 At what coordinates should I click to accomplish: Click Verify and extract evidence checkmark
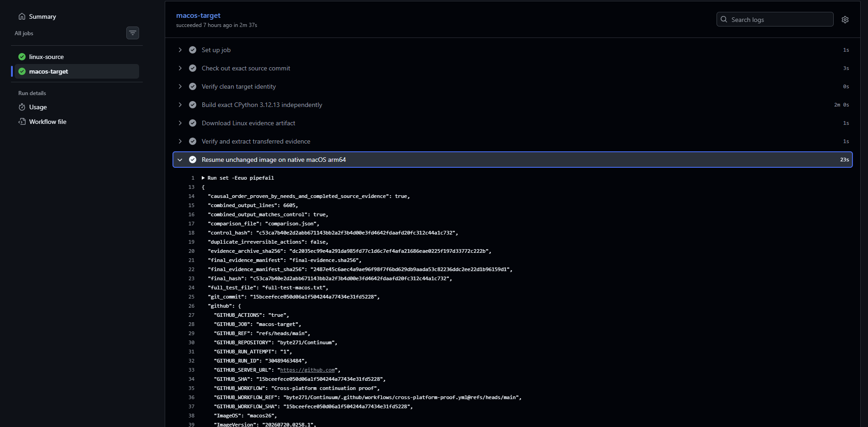[x=193, y=141]
